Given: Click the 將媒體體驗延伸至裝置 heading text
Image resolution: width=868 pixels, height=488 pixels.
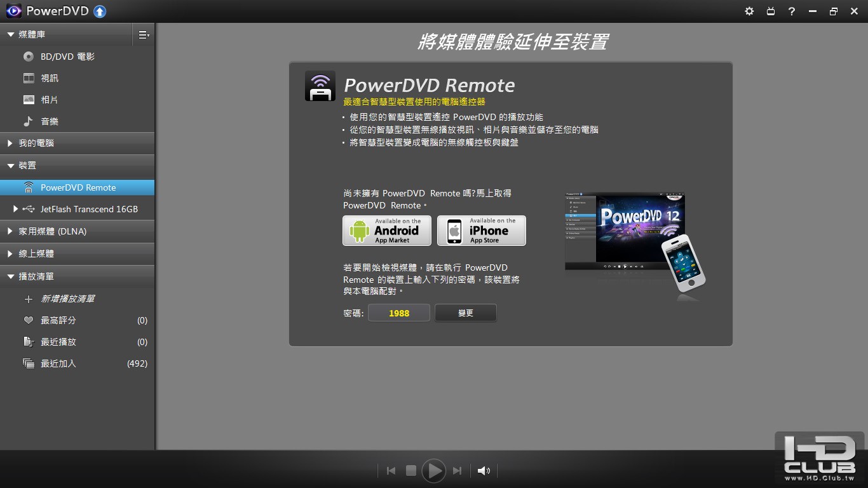Looking at the screenshot, I should click(512, 43).
